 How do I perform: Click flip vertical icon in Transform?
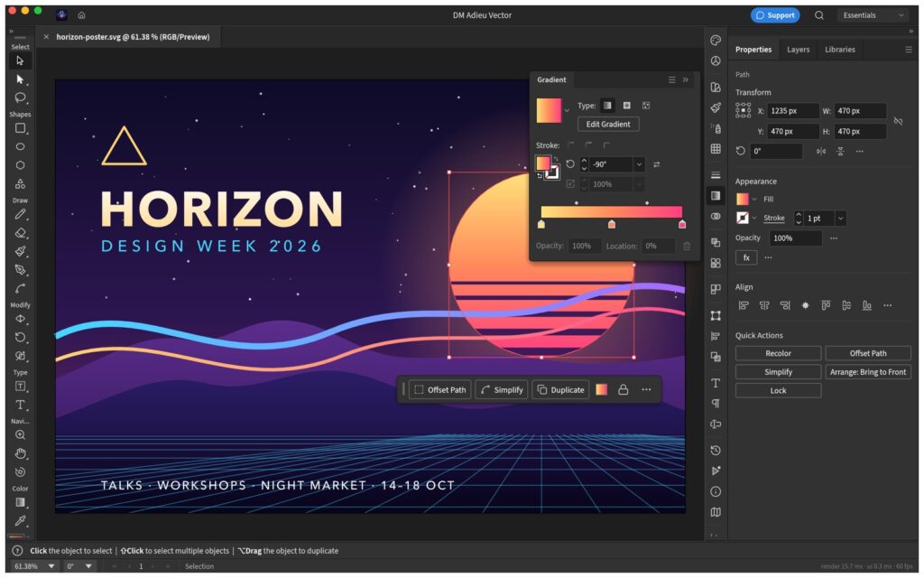coord(840,152)
